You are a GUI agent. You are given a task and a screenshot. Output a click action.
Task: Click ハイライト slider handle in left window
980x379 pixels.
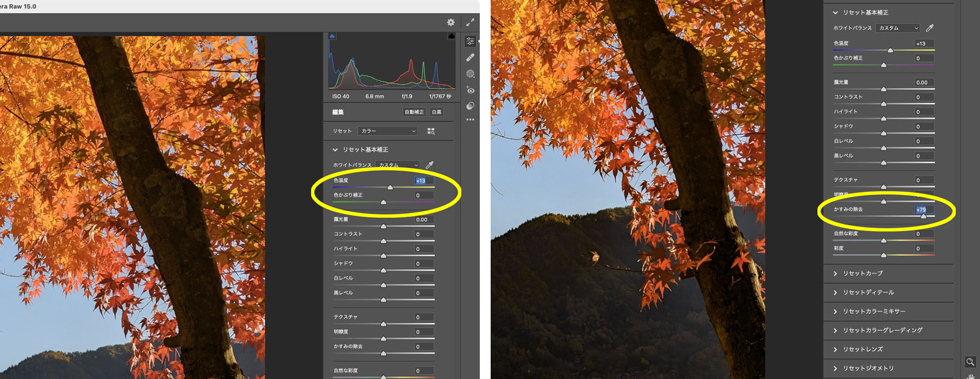384,256
